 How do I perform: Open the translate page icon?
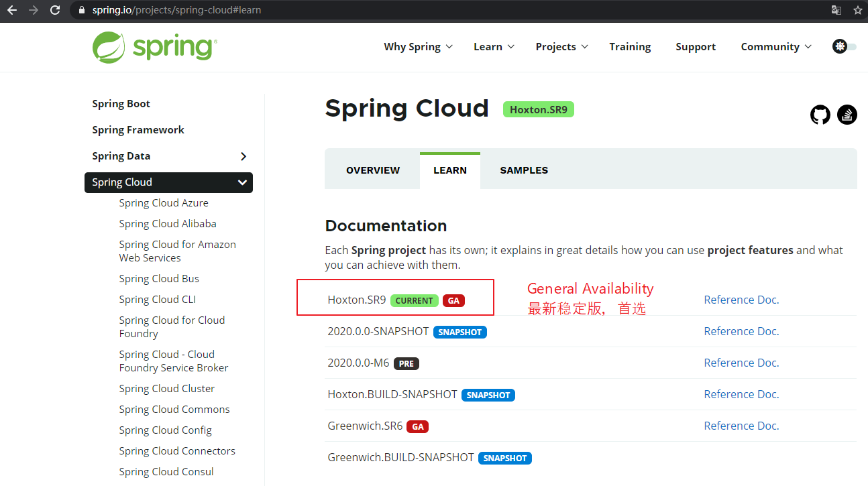click(836, 10)
